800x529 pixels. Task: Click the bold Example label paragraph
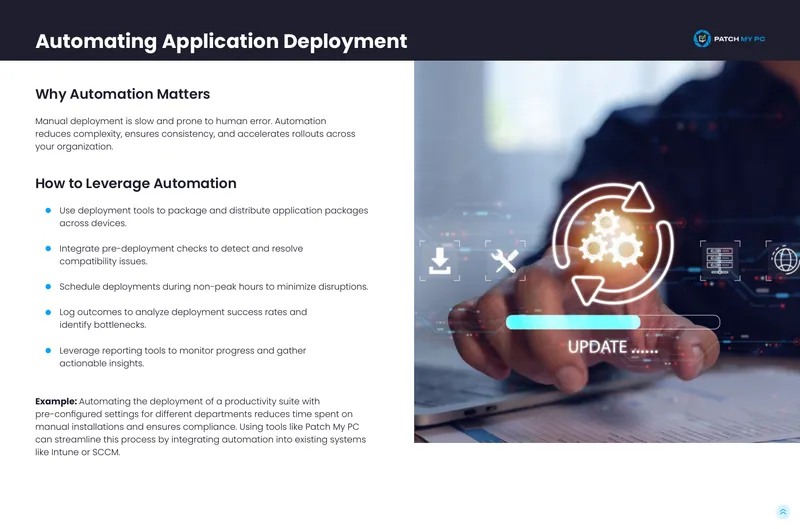pos(201,426)
